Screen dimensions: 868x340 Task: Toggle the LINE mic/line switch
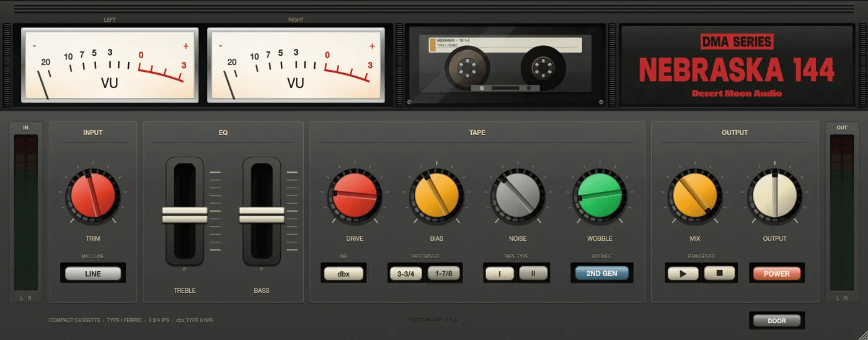point(93,274)
